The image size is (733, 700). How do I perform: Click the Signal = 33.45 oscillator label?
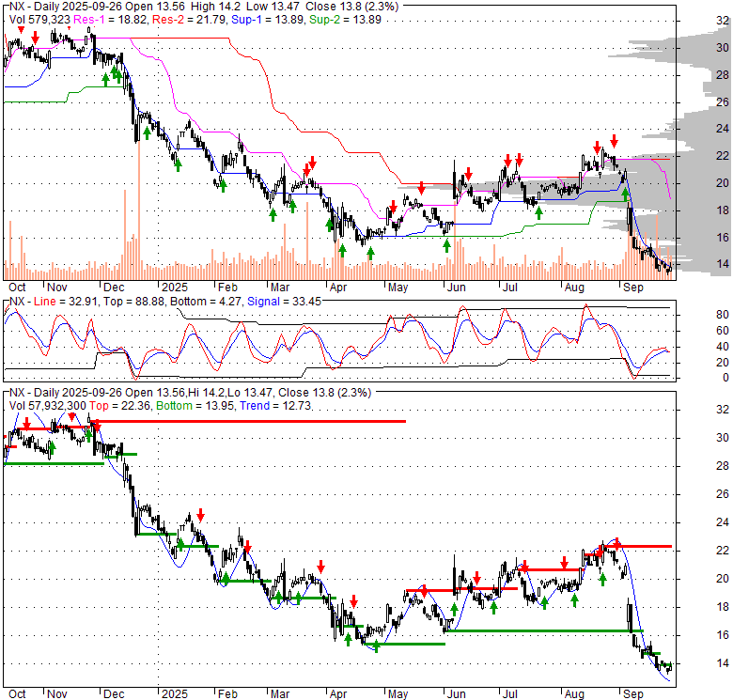pos(284,302)
